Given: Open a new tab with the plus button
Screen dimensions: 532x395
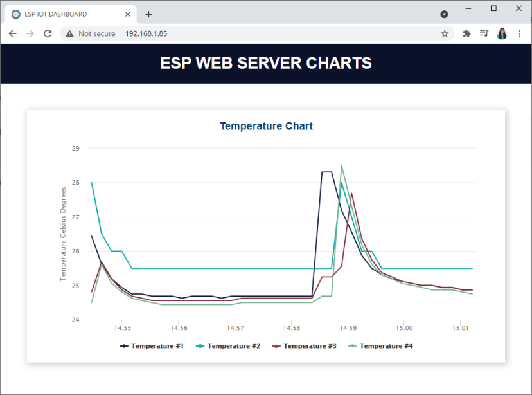Looking at the screenshot, I should 148,13.
